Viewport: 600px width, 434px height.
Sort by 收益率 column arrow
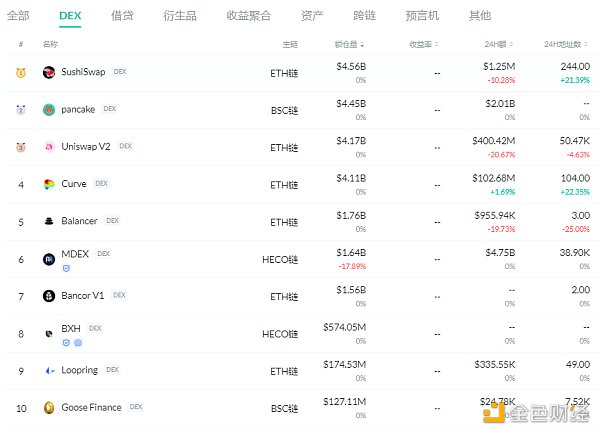point(437,45)
